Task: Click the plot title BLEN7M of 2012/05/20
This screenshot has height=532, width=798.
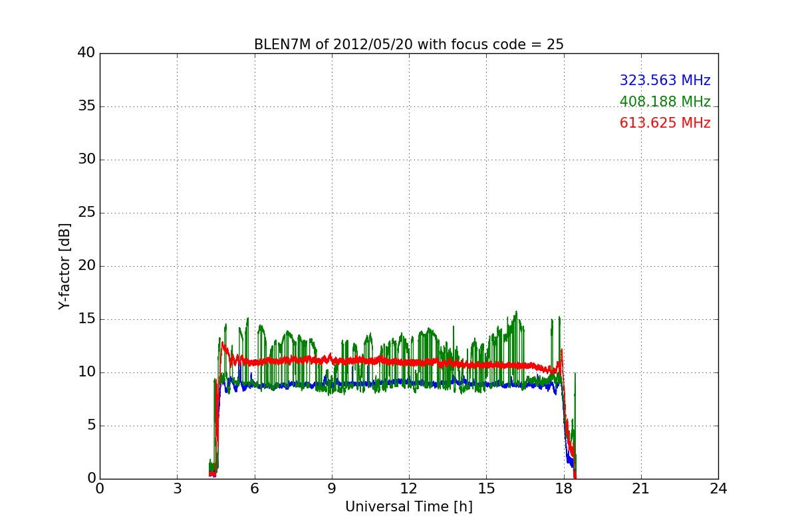Action: pos(408,45)
